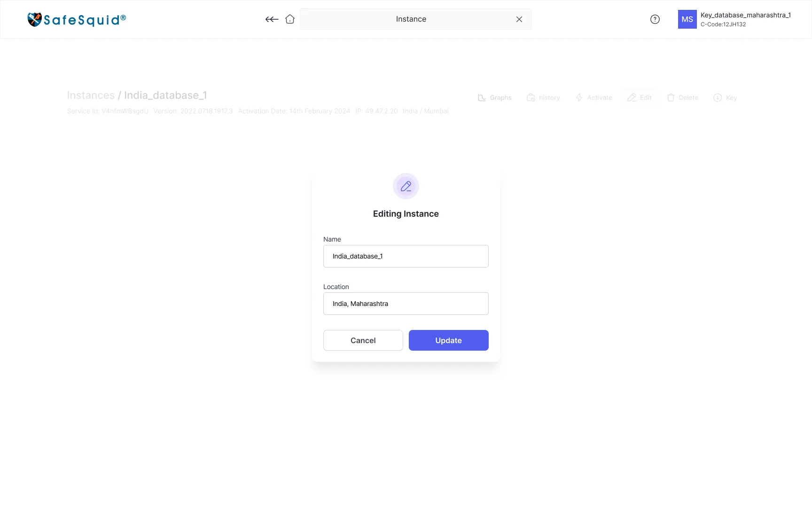Focus the Location input field
812x525 pixels.
tap(406, 304)
